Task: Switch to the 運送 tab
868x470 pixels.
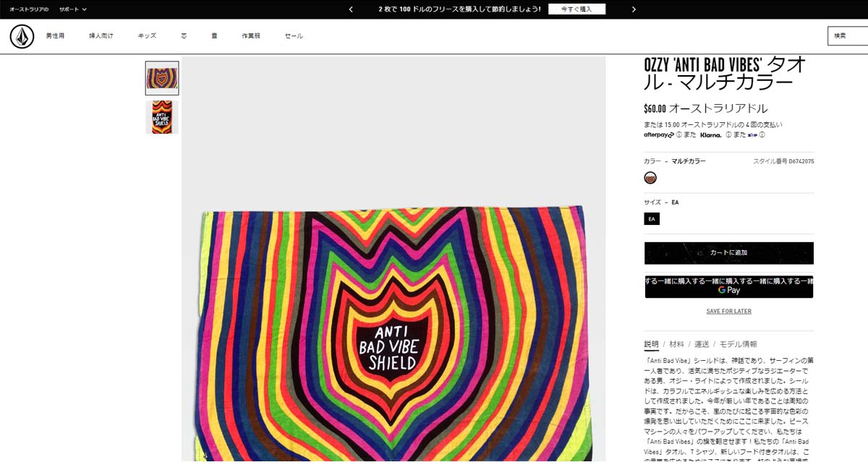Action: 702,344
